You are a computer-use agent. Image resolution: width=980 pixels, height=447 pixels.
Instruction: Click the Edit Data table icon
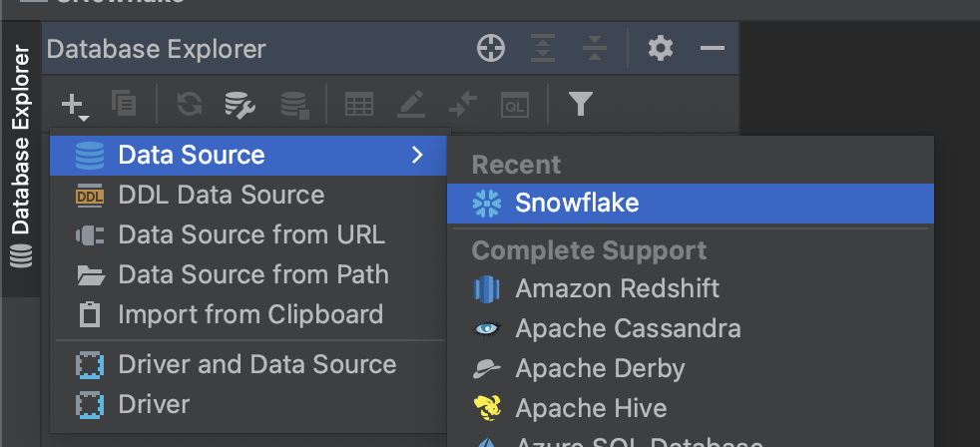pyautogui.click(x=359, y=105)
